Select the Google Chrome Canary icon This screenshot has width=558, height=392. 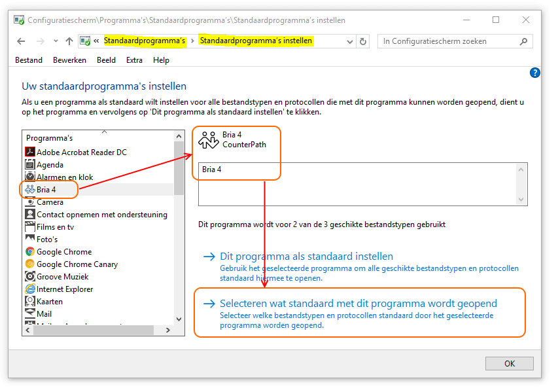(x=30, y=264)
